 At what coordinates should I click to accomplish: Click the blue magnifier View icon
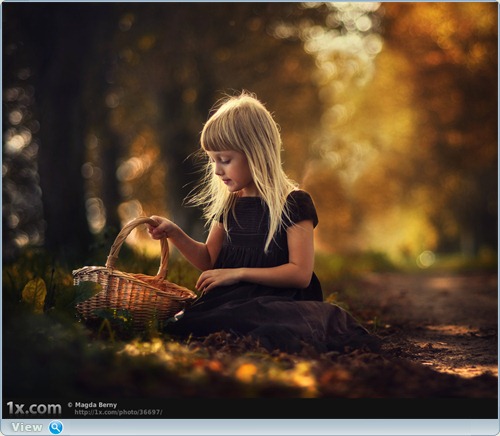56,427
